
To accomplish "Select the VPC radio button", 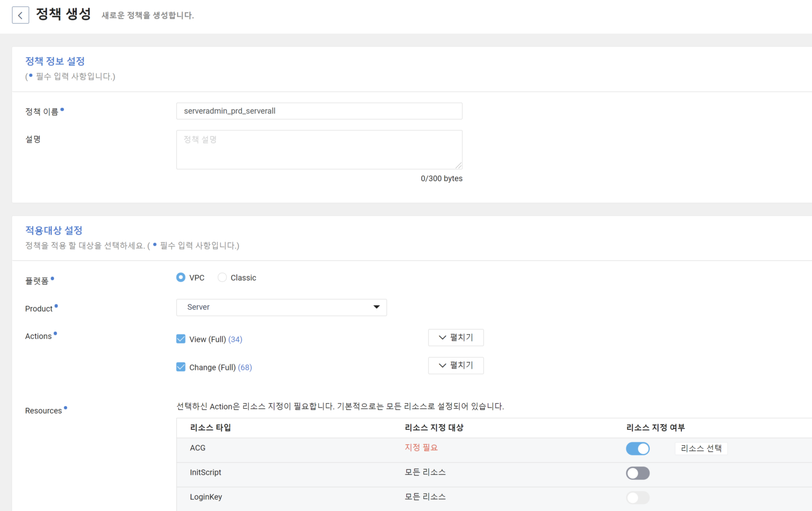I will pyautogui.click(x=181, y=277).
